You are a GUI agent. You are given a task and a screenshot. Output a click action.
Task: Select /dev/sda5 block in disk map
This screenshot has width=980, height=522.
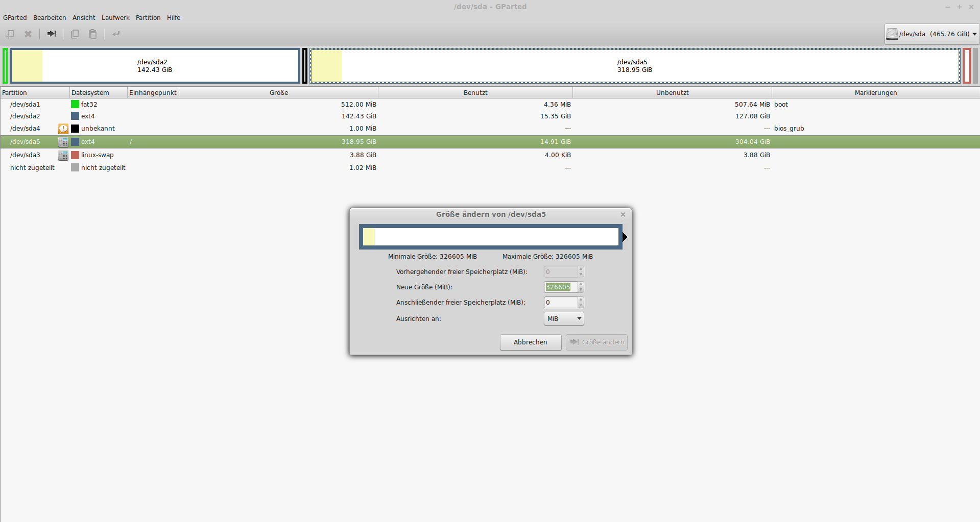[x=635, y=66]
